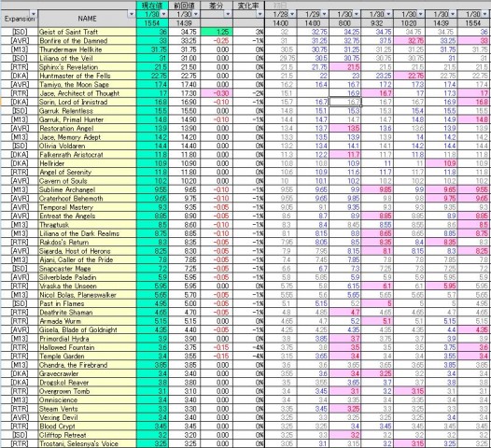The image size is (491, 448).
Task: Select the Sphinx's Revelation cell
Action: tap(87, 66)
